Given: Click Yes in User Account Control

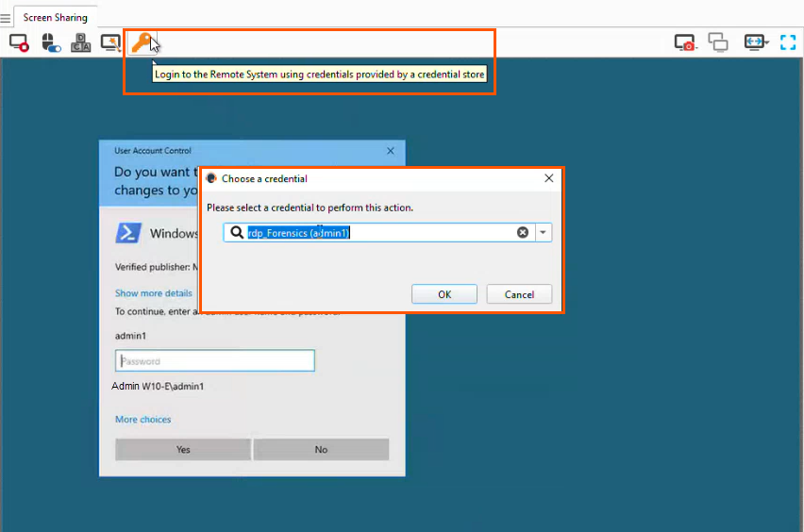Looking at the screenshot, I should 183,450.
